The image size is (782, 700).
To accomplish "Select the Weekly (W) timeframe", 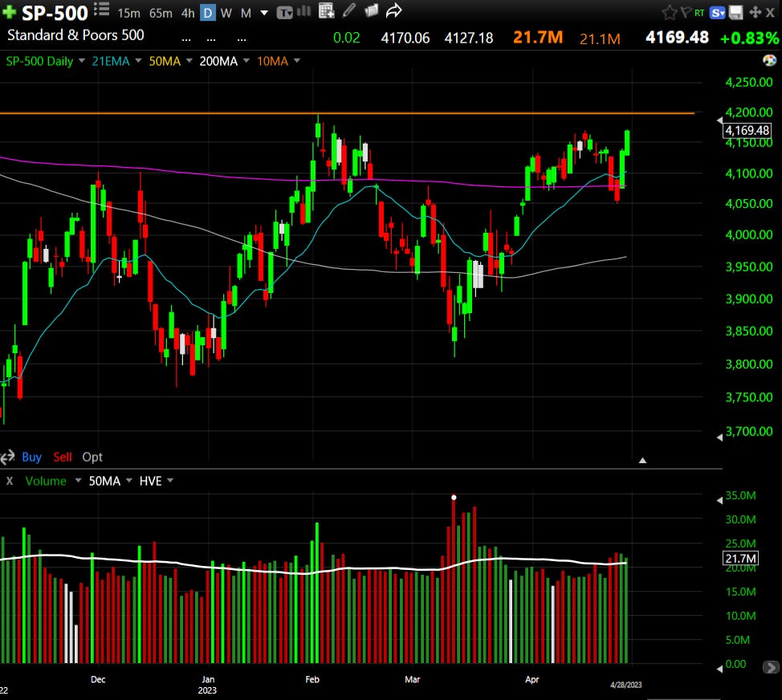I will (226, 14).
